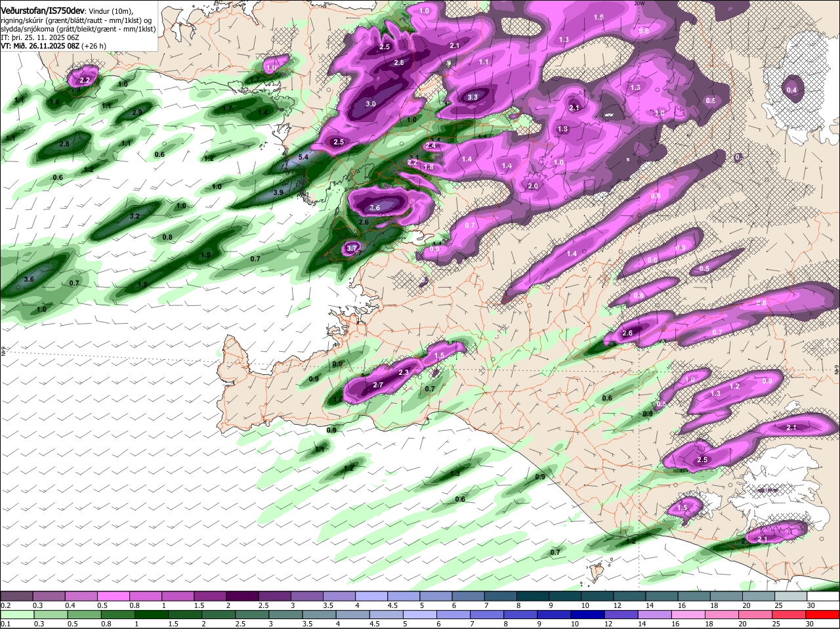The image size is (840, 629).
Task: Click the 5.4 map label's neighbor 2.5 value below 3.0
Action: coord(339,142)
